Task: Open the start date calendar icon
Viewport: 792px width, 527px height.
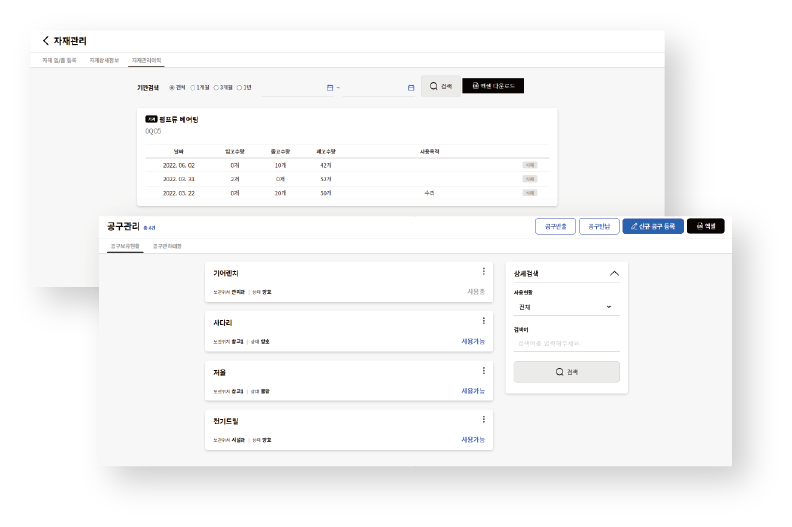Action: click(330, 87)
